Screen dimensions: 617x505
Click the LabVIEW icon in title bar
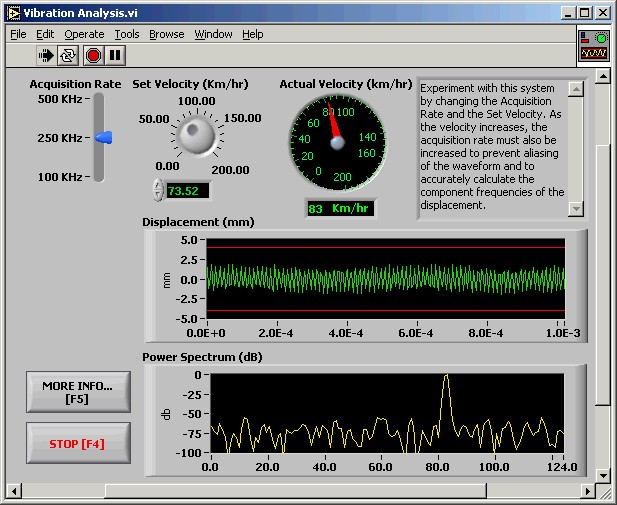click(x=12, y=12)
